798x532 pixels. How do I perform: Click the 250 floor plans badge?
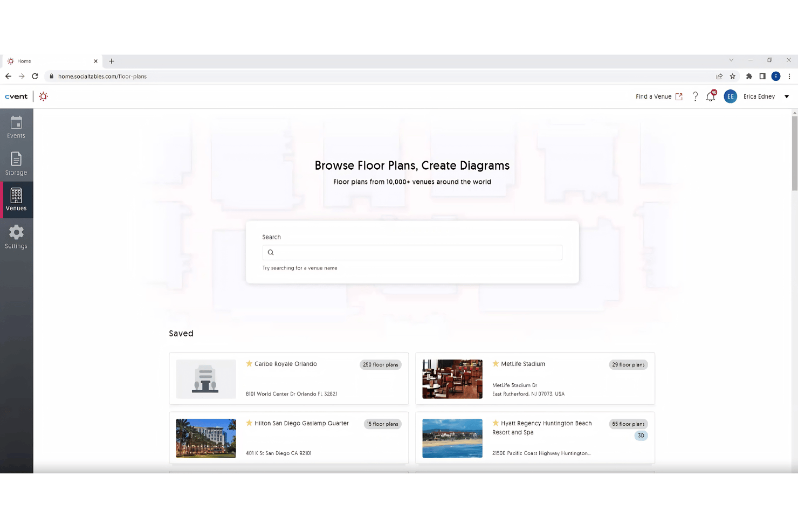381,364
